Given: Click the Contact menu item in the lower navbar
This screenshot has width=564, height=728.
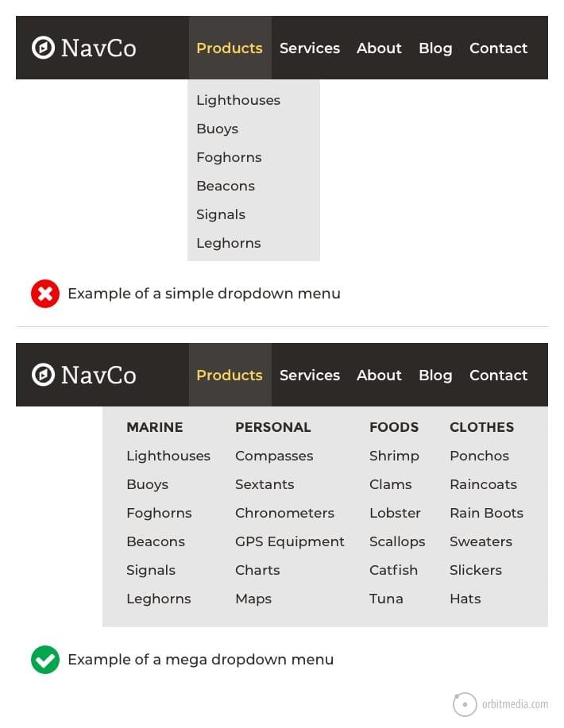Looking at the screenshot, I should [498, 374].
